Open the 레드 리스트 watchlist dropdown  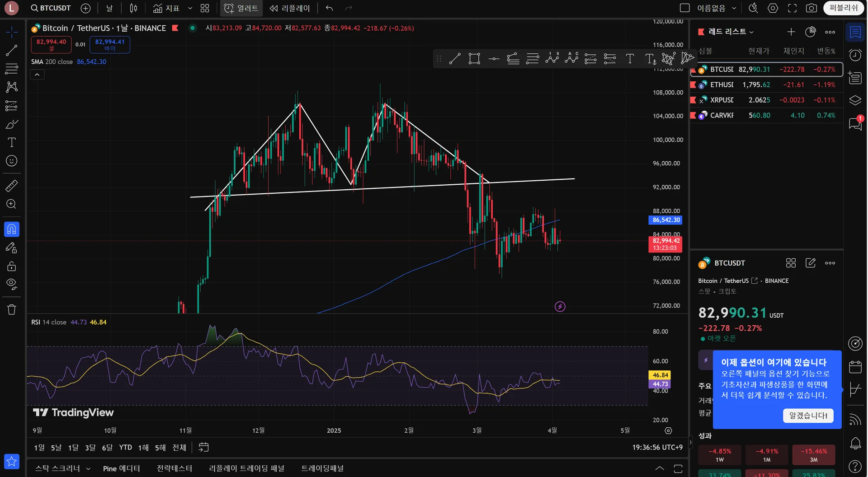pyautogui.click(x=731, y=32)
